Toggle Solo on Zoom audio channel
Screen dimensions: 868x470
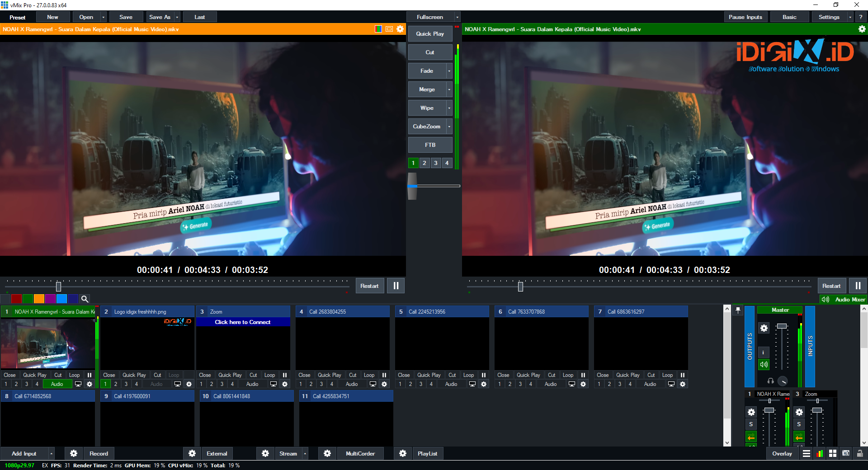[x=799, y=424]
